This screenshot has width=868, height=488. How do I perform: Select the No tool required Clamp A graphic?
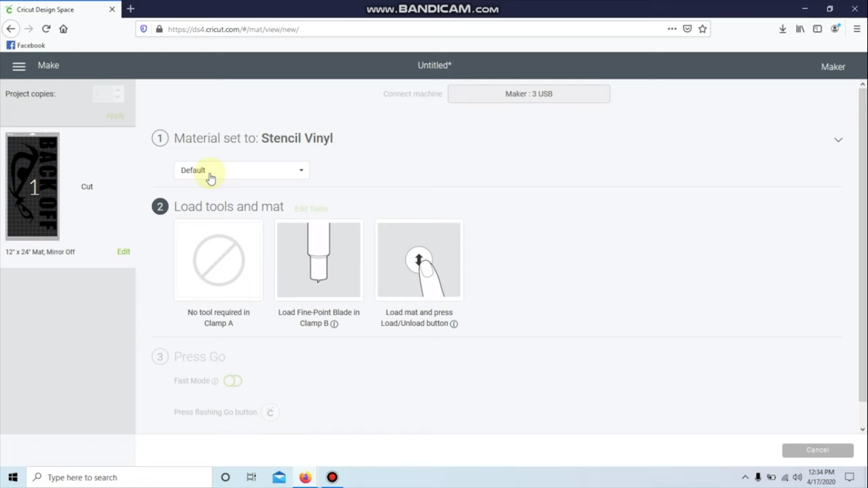coord(219,260)
